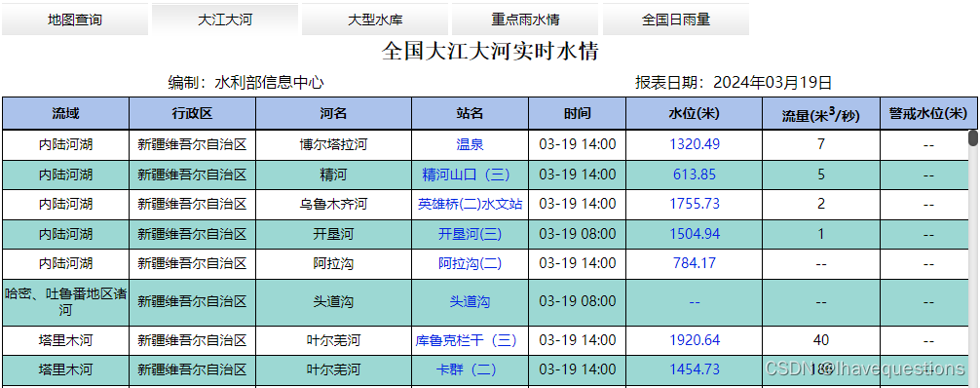Open the 精河山口（三）station link

(466, 175)
